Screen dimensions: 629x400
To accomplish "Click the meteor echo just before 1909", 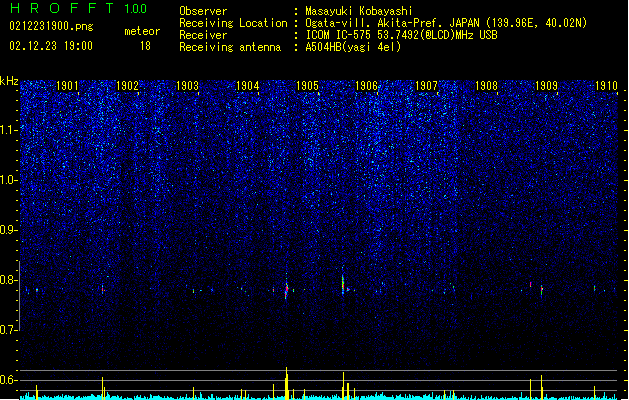I will [x=542, y=290].
